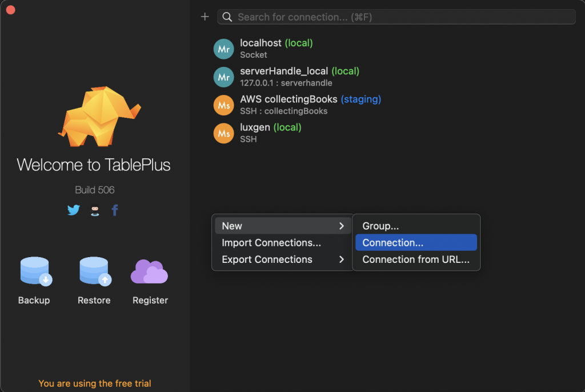Image resolution: width=585 pixels, height=392 pixels.
Task: Expand the Export Connections chevron arrow
Action: pyautogui.click(x=342, y=259)
